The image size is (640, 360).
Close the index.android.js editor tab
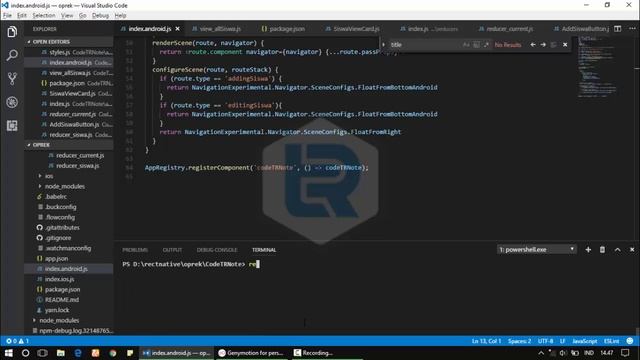pyautogui.click(x=178, y=29)
